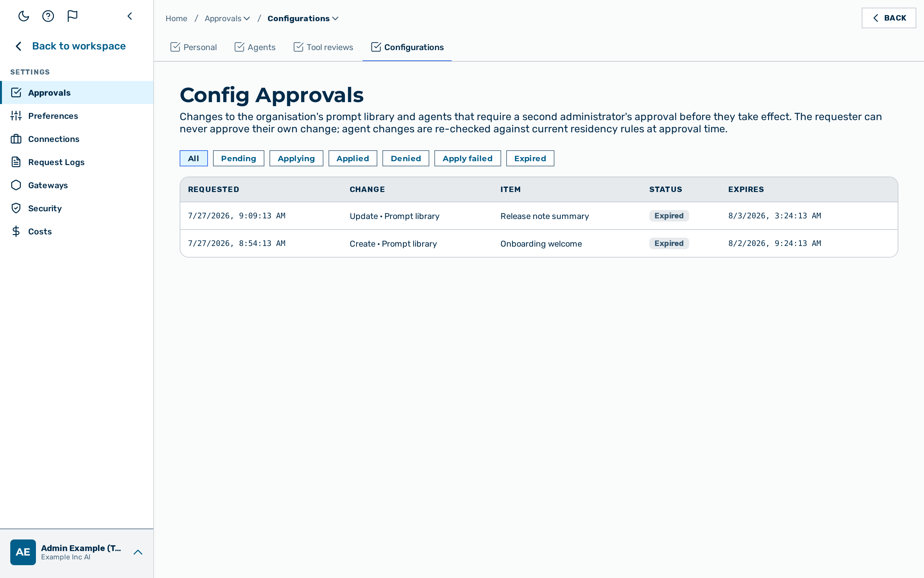Click the flag feedback icon
The image size is (924, 578).
pos(73,16)
